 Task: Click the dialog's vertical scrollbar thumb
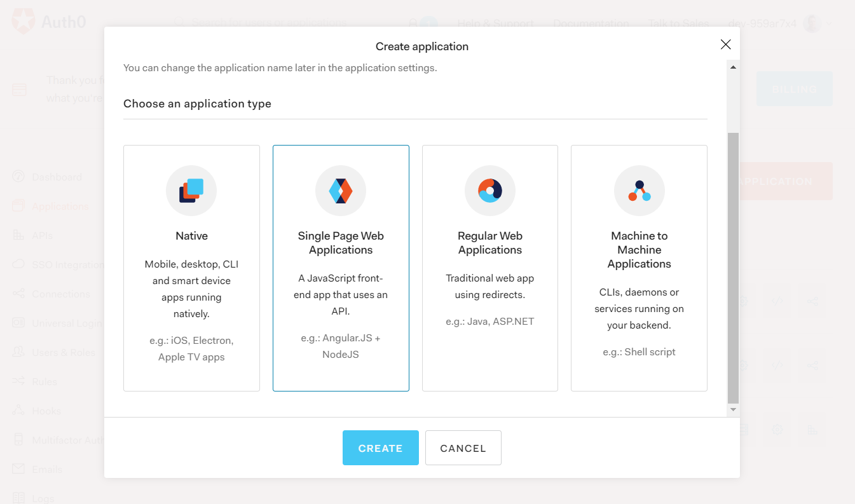pos(733,267)
